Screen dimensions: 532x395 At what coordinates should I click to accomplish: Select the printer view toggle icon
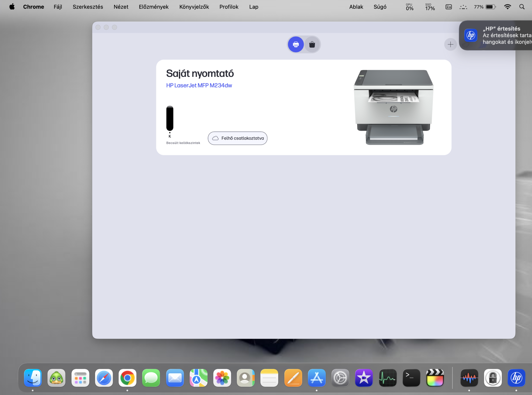[x=296, y=44]
